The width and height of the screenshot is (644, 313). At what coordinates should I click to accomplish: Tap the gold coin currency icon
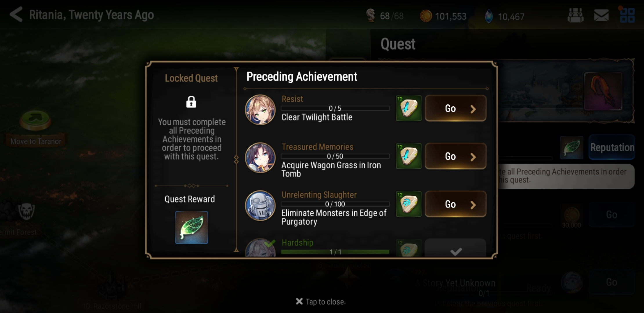(426, 16)
